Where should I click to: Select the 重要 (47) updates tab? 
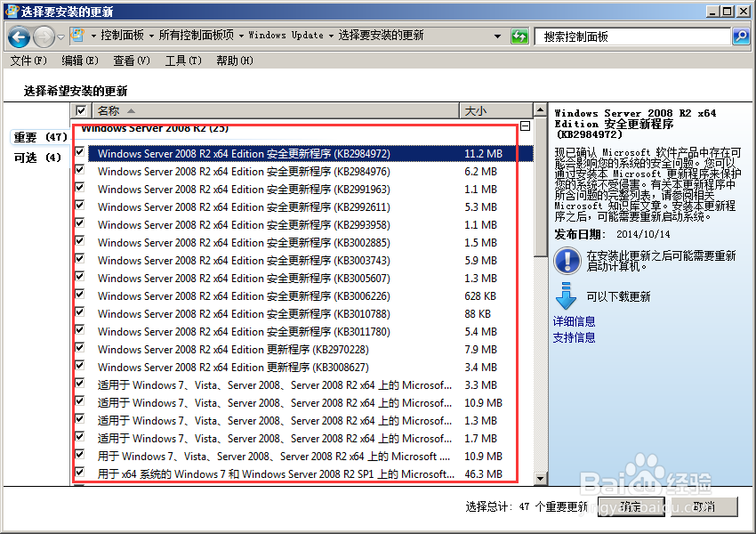pos(40,137)
